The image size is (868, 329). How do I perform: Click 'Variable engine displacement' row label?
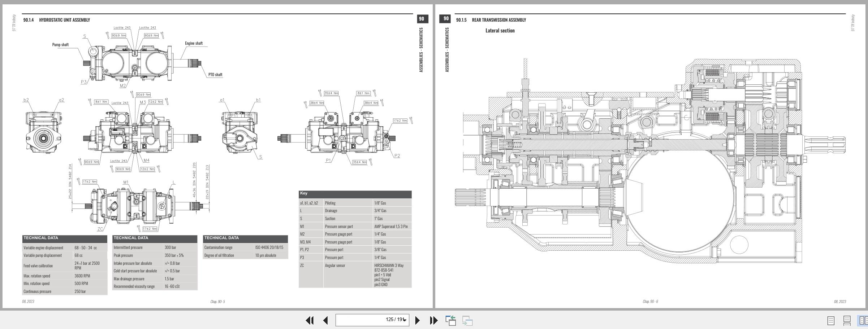click(43, 248)
